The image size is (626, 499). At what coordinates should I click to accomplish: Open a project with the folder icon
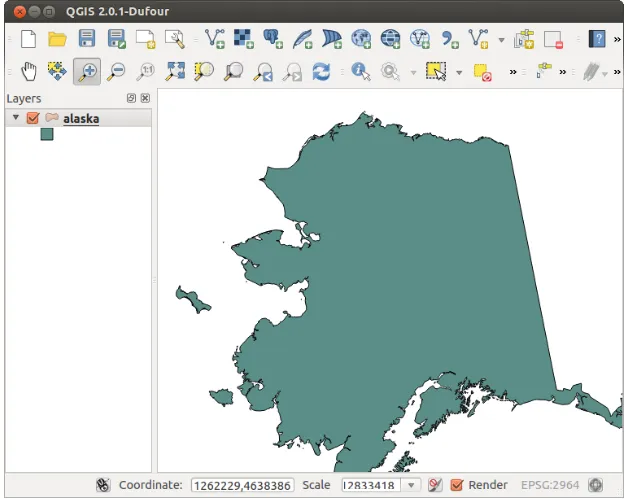pyautogui.click(x=57, y=39)
